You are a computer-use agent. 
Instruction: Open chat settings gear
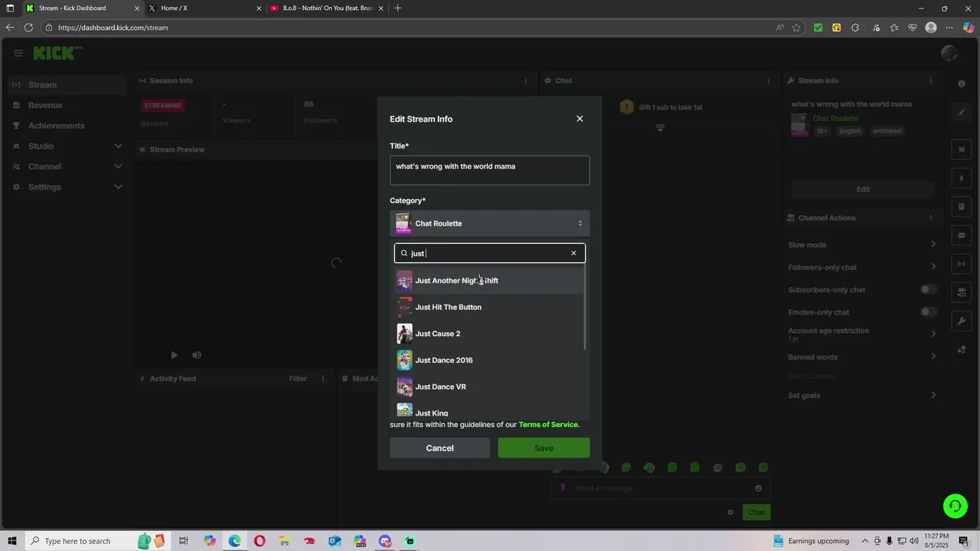(730, 512)
